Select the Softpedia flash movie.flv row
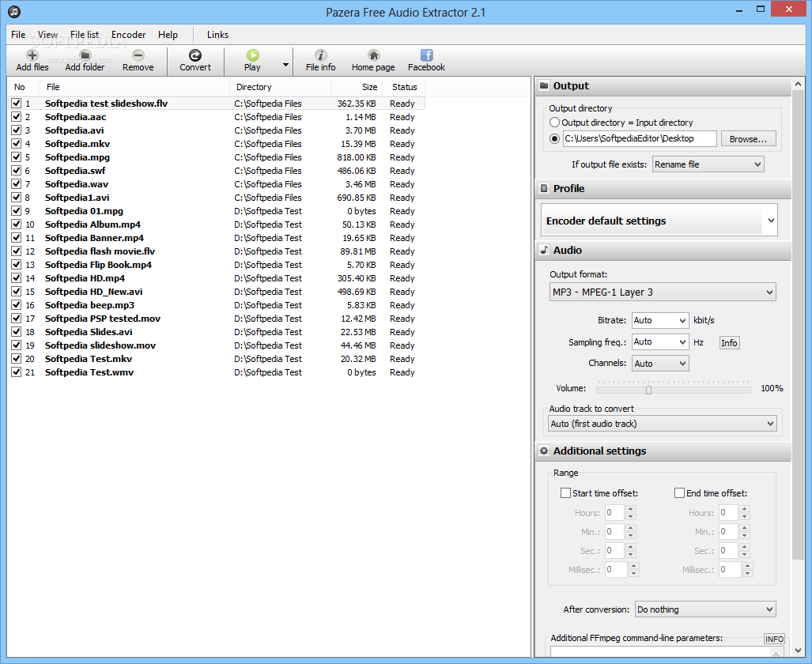The height and width of the screenshot is (664, 812). click(217, 251)
